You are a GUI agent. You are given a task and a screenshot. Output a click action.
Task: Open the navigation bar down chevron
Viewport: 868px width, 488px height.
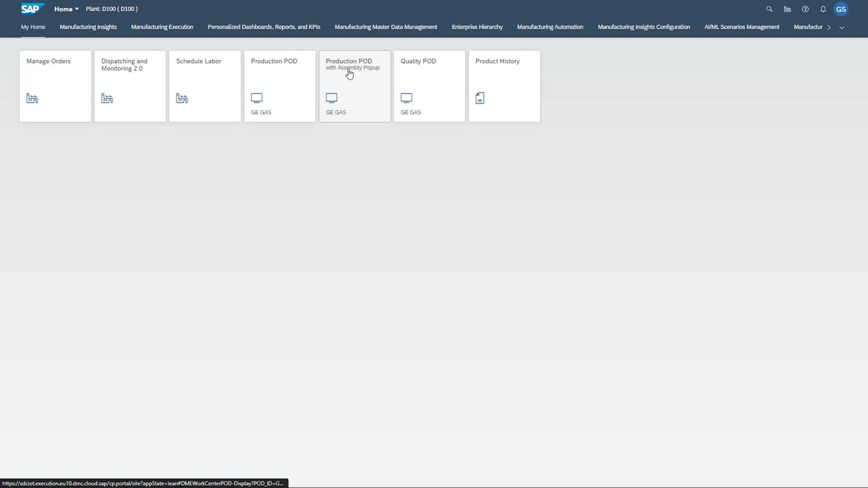(841, 27)
